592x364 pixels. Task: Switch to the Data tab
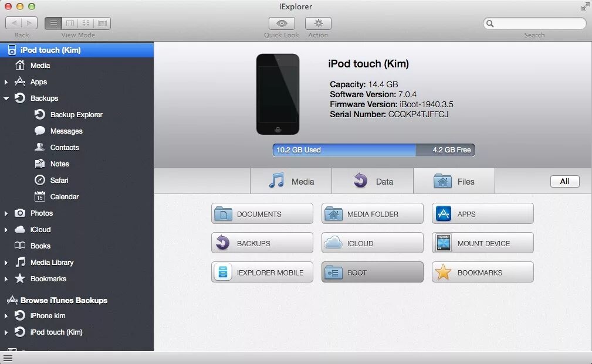(373, 181)
